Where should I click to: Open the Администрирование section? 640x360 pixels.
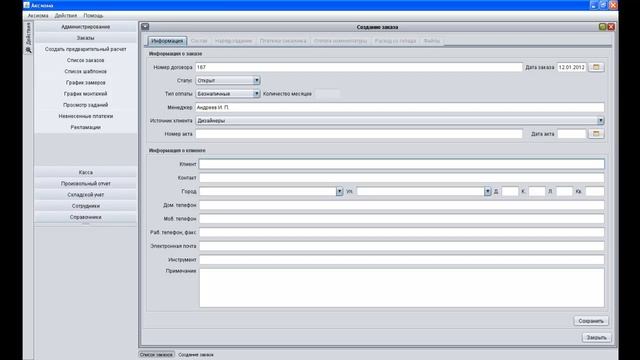click(86, 27)
